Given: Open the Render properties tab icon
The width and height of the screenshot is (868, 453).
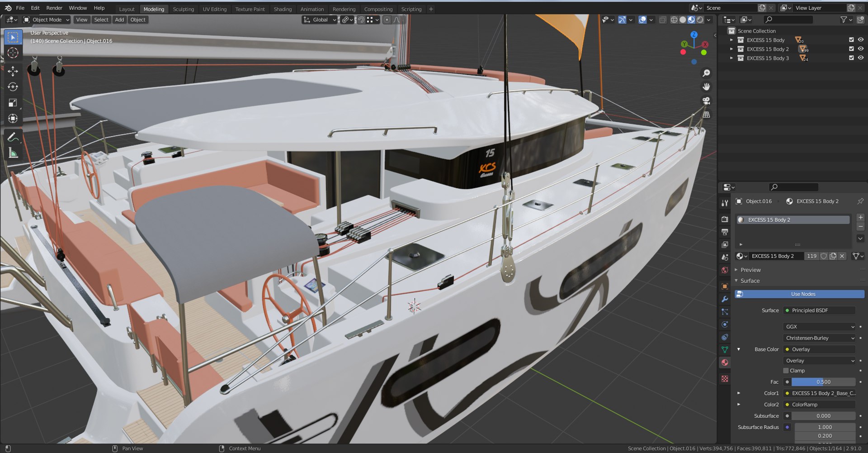Looking at the screenshot, I should [x=725, y=219].
